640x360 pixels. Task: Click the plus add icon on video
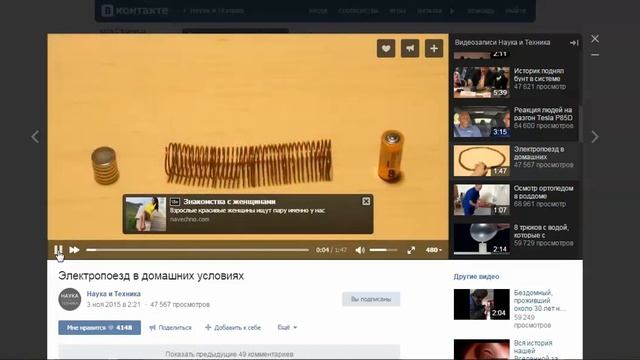tap(434, 49)
